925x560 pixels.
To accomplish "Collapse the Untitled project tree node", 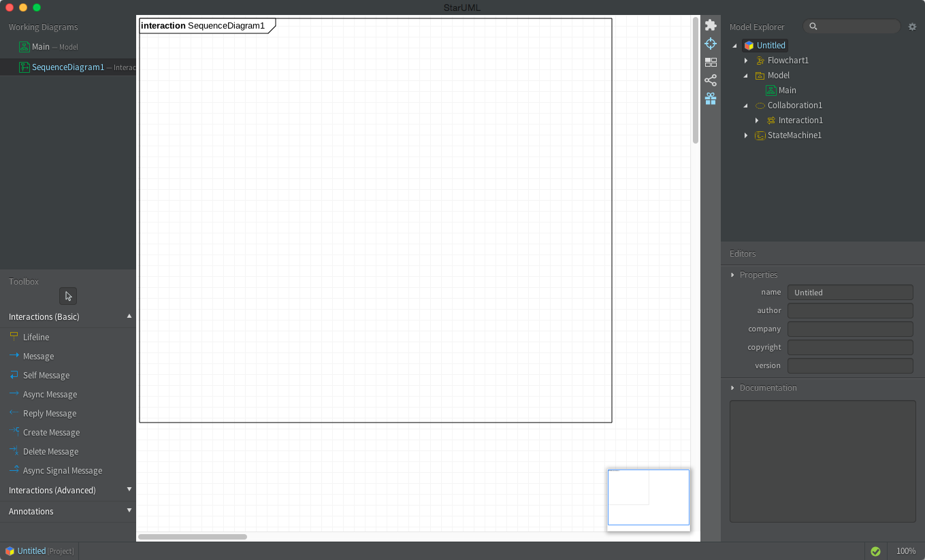I will coord(735,46).
